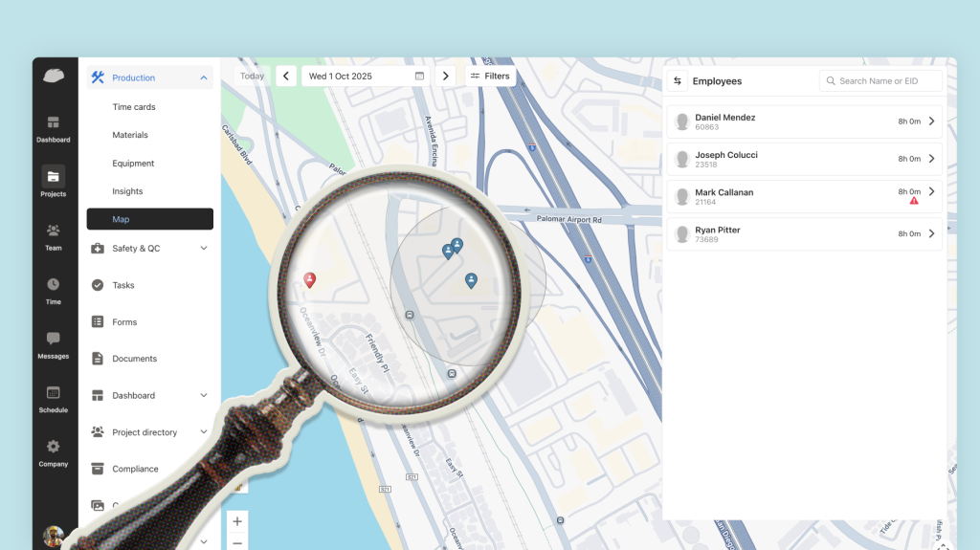The image size is (980, 550).
Task: Open Company settings gear icon
Action: [x=54, y=451]
